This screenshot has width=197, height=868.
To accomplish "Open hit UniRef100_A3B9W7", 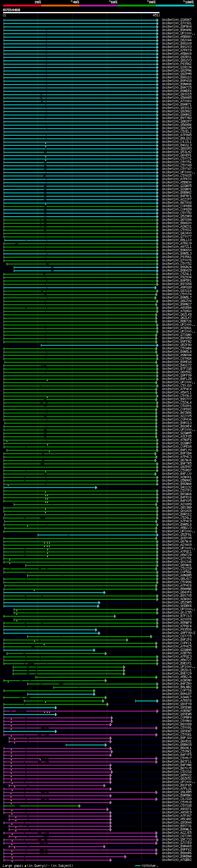I will click(177, 711).
